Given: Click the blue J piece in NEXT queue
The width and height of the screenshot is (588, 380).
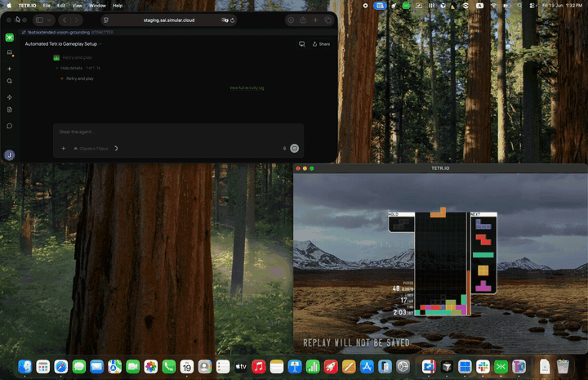Looking at the screenshot, I should [x=483, y=225].
